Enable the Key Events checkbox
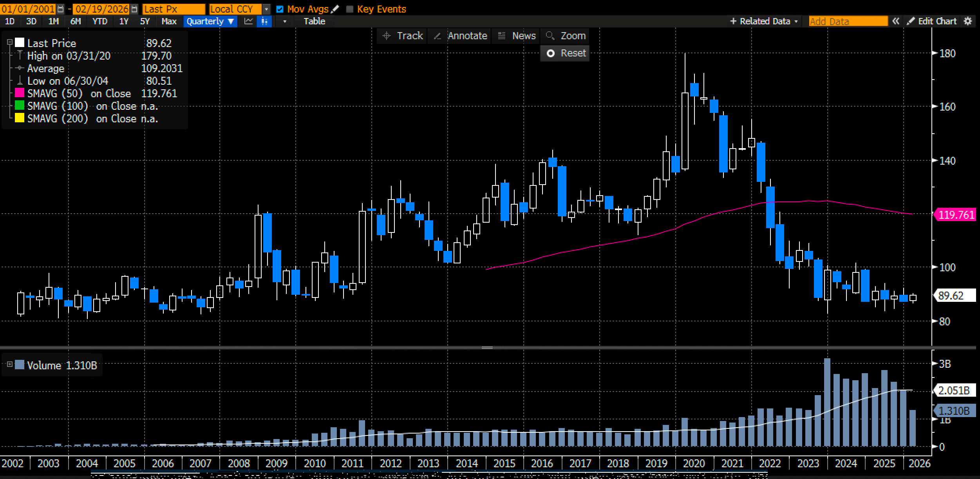The image size is (980, 479). [350, 9]
